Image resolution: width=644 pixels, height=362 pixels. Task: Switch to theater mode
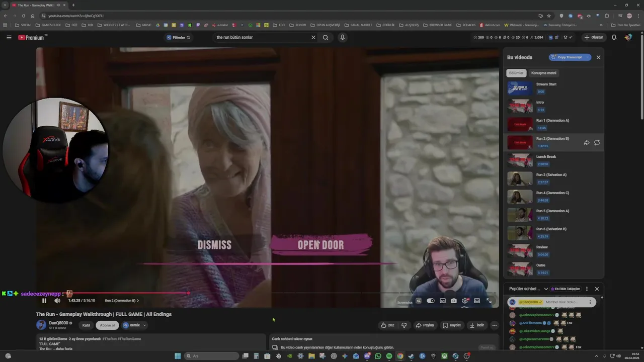click(x=477, y=301)
